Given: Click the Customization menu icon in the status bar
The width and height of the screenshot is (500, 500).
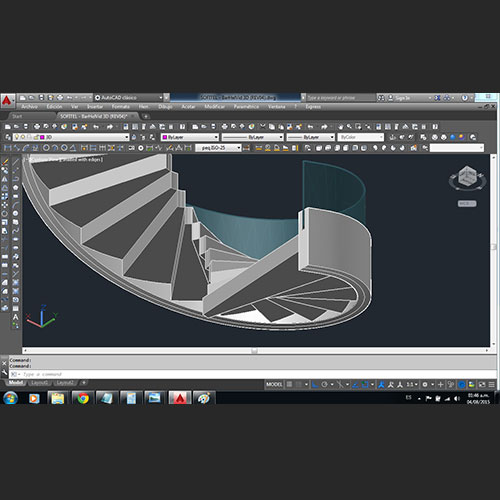Looking at the screenshot, I should (x=491, y=384).
